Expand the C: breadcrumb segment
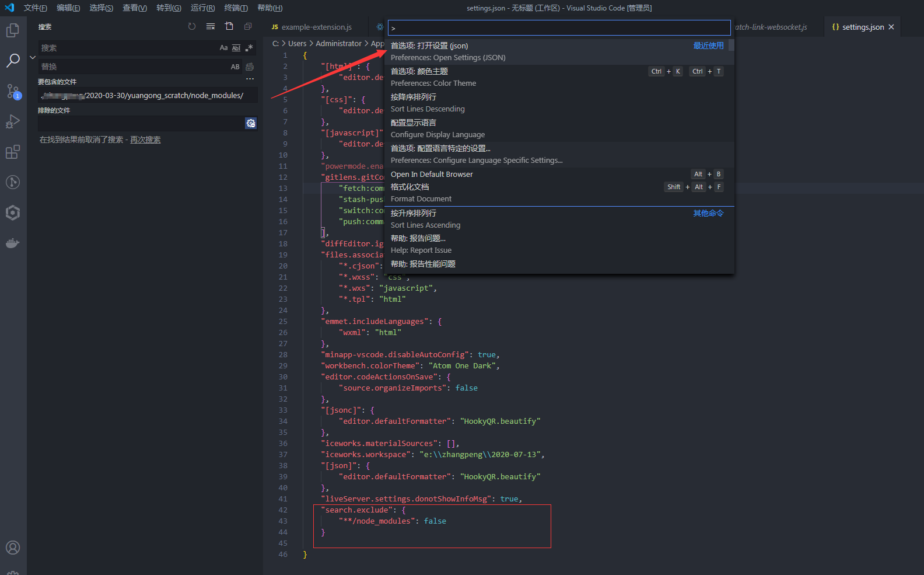 pos(276,44)
